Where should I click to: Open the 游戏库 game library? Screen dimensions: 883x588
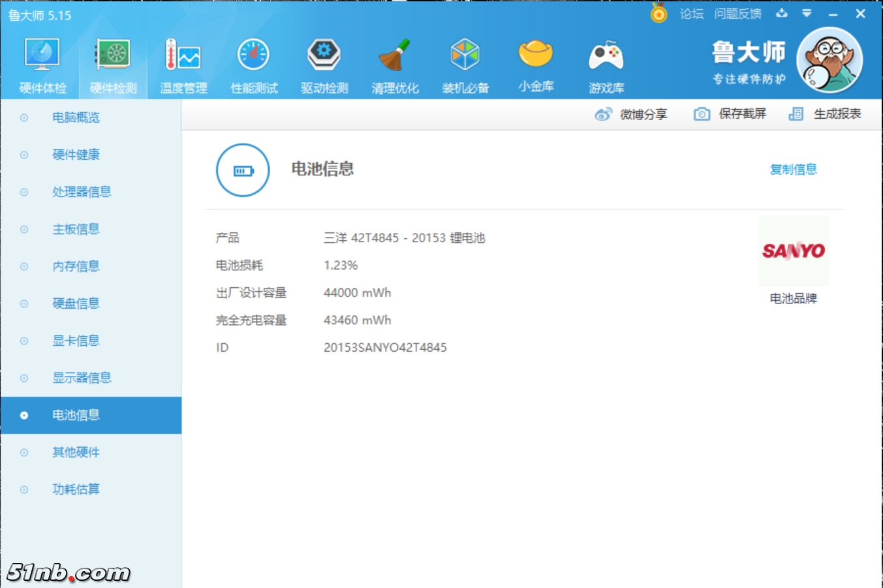[606, 62]
